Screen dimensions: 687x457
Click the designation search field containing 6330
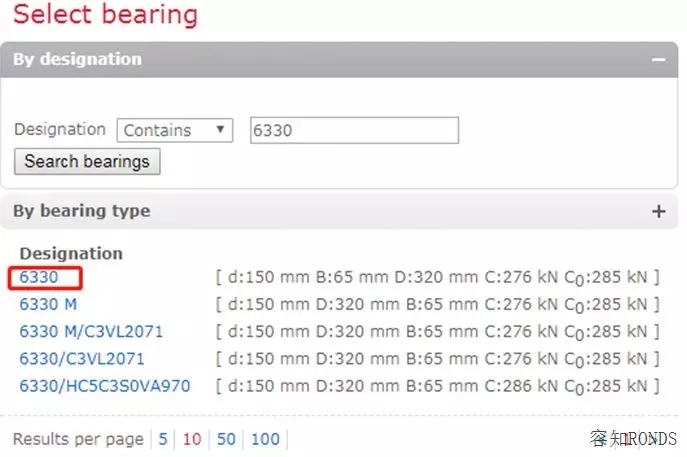tap(353, 130)
